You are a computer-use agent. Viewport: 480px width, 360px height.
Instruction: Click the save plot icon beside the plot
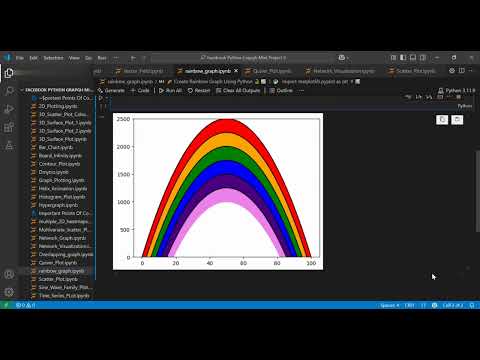point(457,120)
